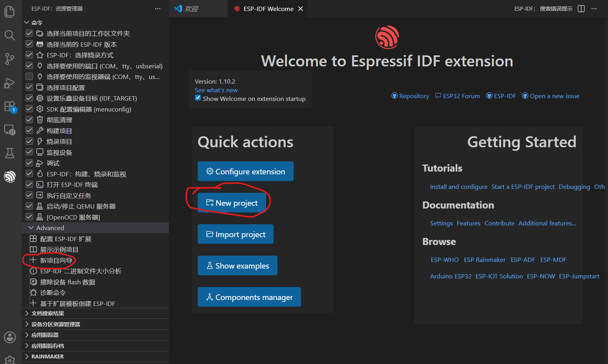Open the ESP32 Forum link
The height and width of the screenshot is (364, 608).
pos(457,96)
